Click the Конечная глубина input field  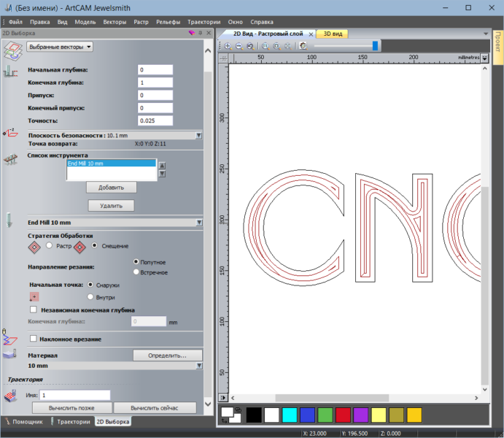pos(155,82)
